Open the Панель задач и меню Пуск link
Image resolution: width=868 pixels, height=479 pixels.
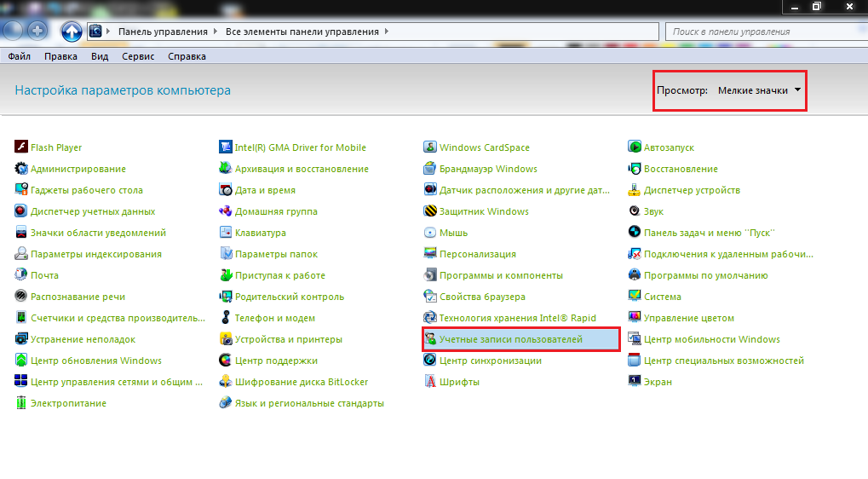(709, 232)
